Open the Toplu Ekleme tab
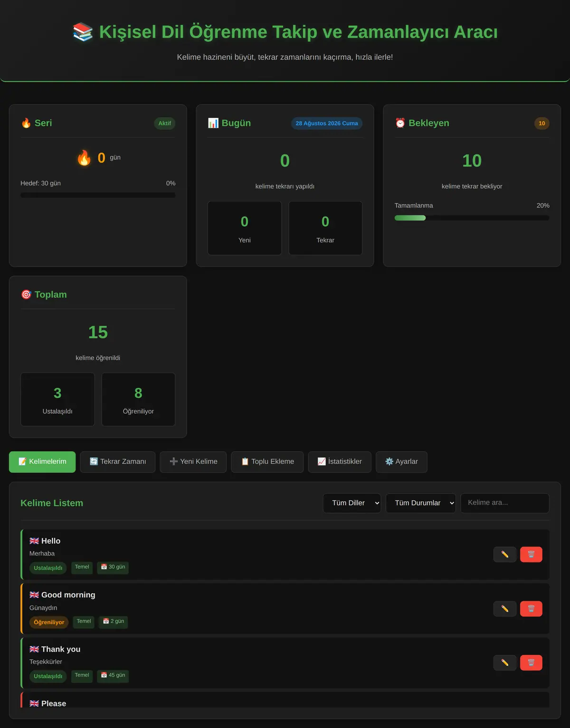This screenshot has width=570, height=728. coord(267,462)
